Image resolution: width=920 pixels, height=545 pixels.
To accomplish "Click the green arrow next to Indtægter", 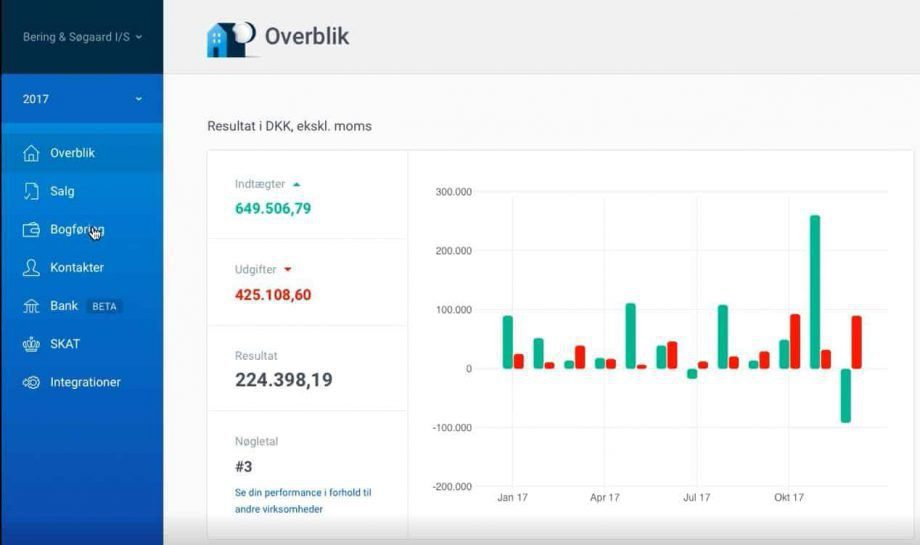I will [296, 184].
